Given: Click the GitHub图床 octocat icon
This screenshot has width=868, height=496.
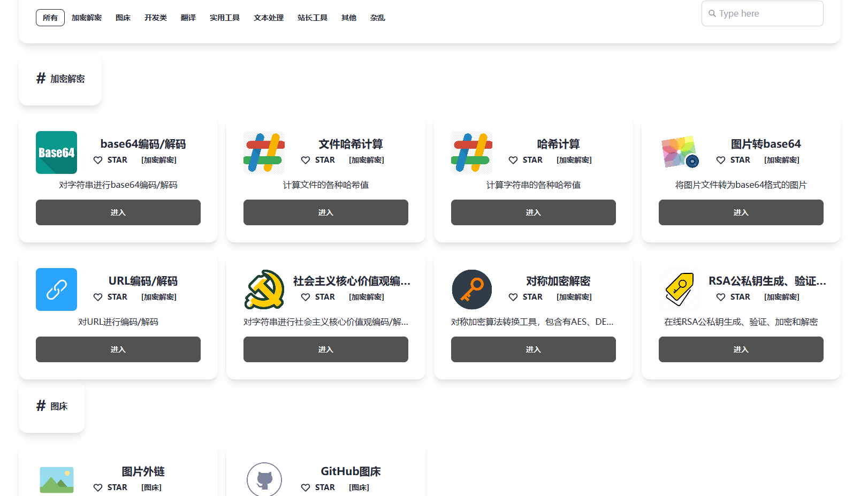Looking at the screenshot, I should click(264, 480).
